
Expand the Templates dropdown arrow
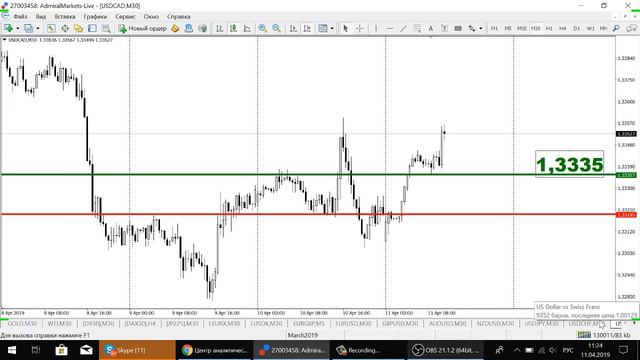tap(332, 29)
